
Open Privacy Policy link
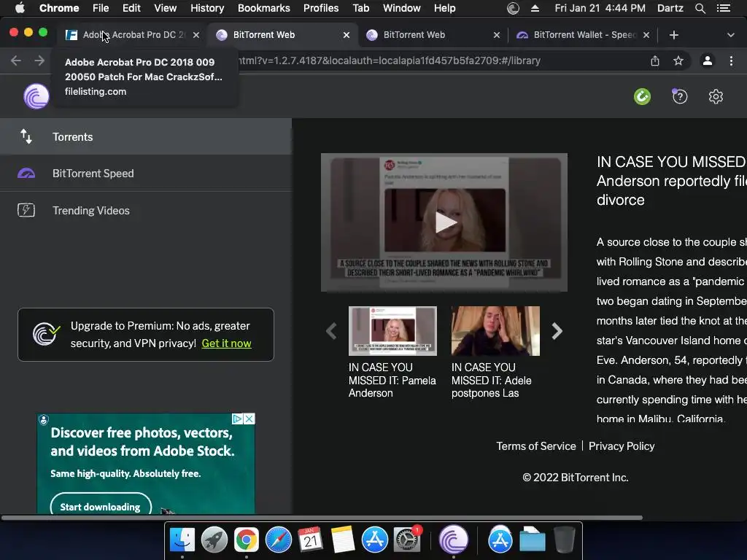[x=622, y=446]
